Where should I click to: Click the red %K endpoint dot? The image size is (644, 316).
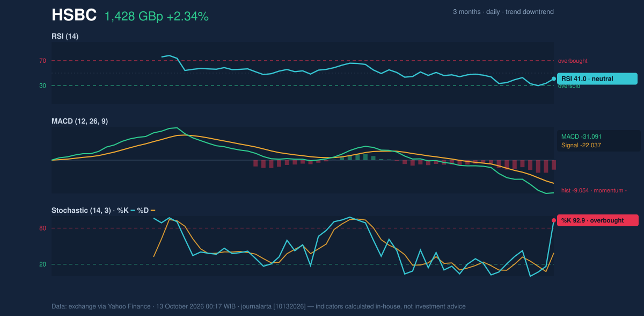[554, 220]
